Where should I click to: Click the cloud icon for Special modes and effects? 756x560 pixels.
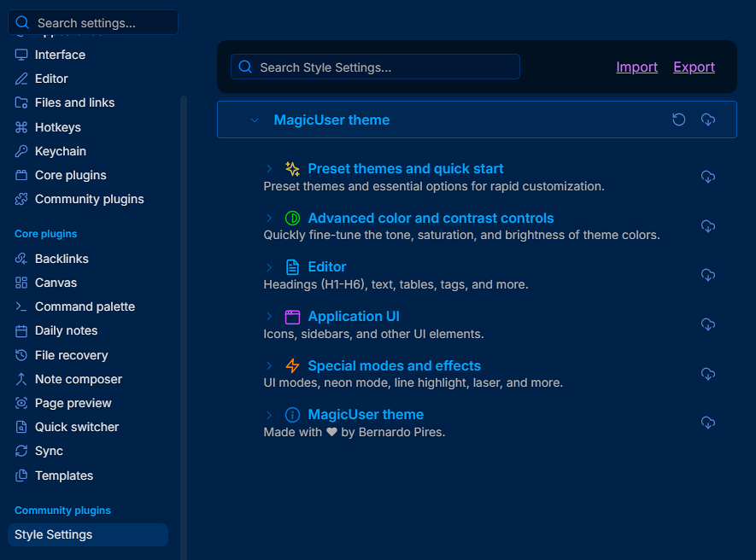[708, 374]
